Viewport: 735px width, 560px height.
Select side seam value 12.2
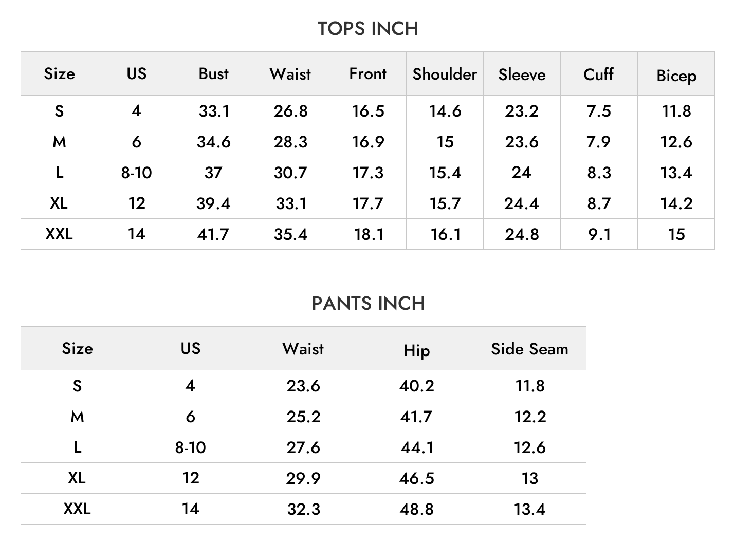pos(530,417)
